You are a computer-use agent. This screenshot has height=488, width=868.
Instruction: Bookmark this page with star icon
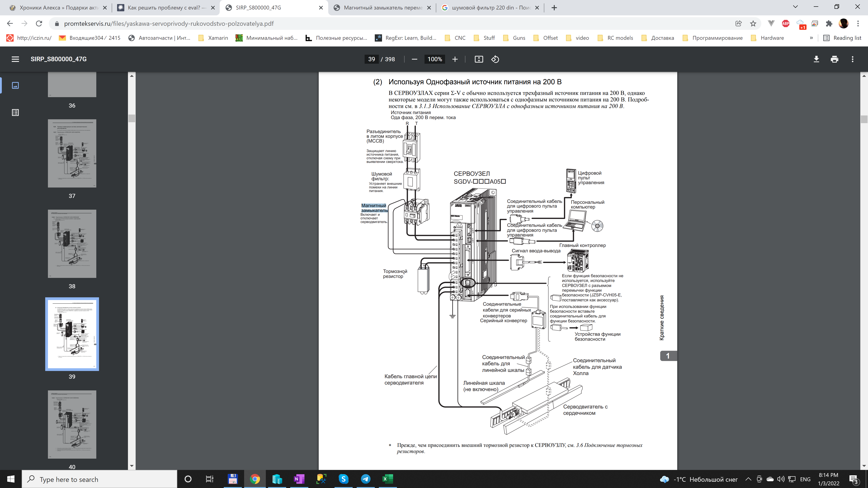753,23
